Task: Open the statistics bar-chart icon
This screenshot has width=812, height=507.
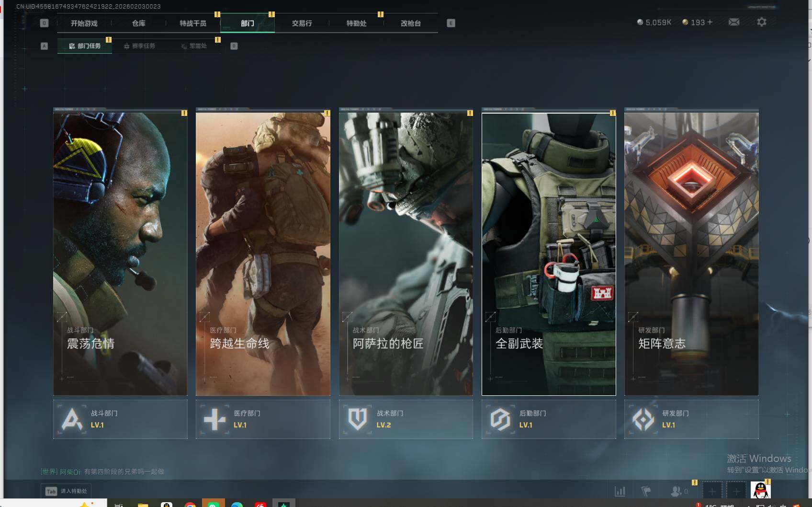Action: point(620,491)
